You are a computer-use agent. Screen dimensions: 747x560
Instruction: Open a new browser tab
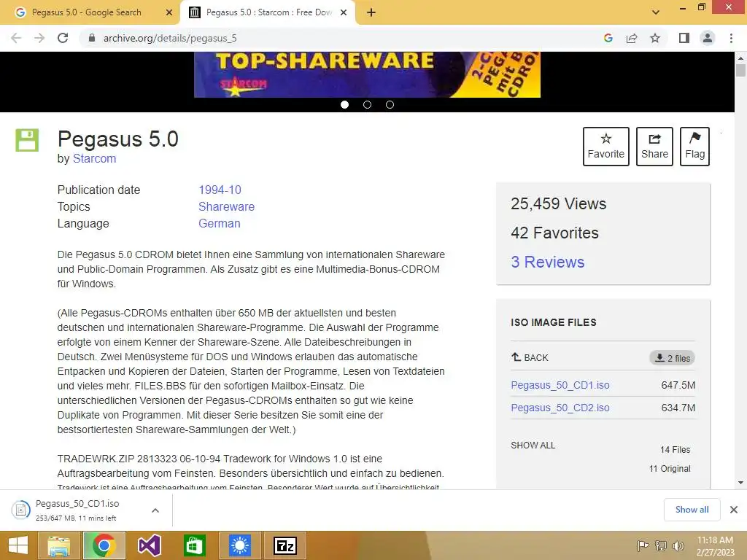pos(371,12)
